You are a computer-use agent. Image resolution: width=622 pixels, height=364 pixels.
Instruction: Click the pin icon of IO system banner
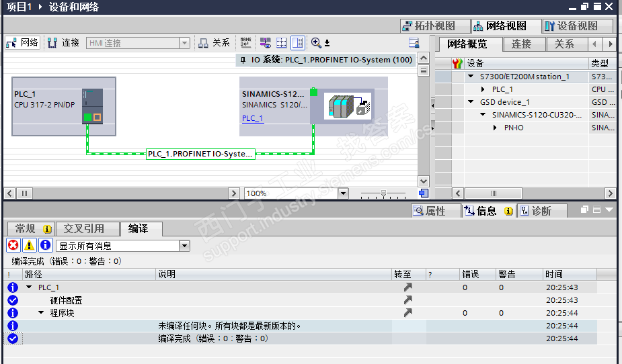(x=243, y=60)
